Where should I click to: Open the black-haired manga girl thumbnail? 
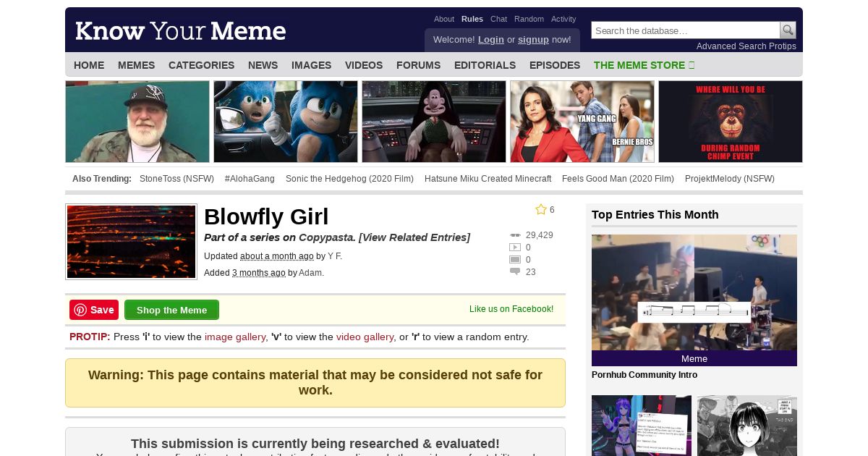pyautogui.click(x=747, y=426)
